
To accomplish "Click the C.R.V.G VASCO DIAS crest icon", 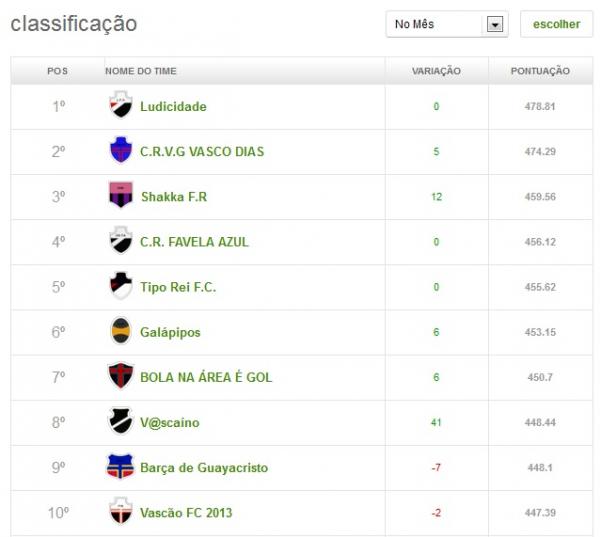I will 120,151.
